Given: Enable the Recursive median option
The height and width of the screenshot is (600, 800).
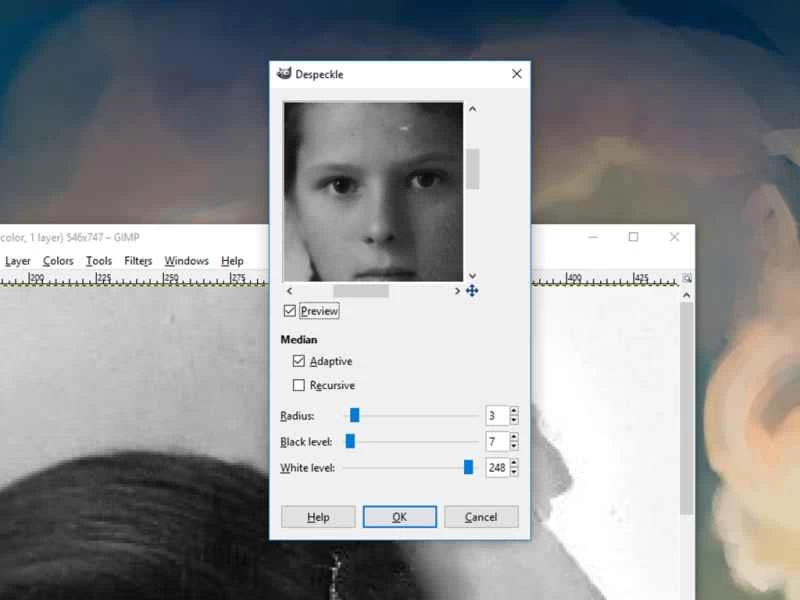Looking at the screenshot, I should [x=299, y=385].
